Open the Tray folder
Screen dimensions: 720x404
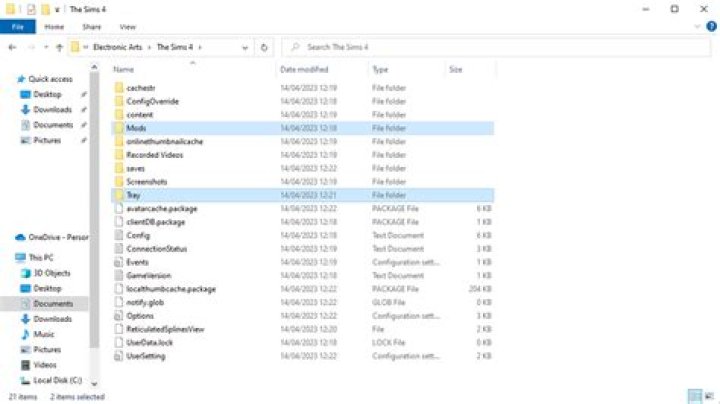(133, 195)
